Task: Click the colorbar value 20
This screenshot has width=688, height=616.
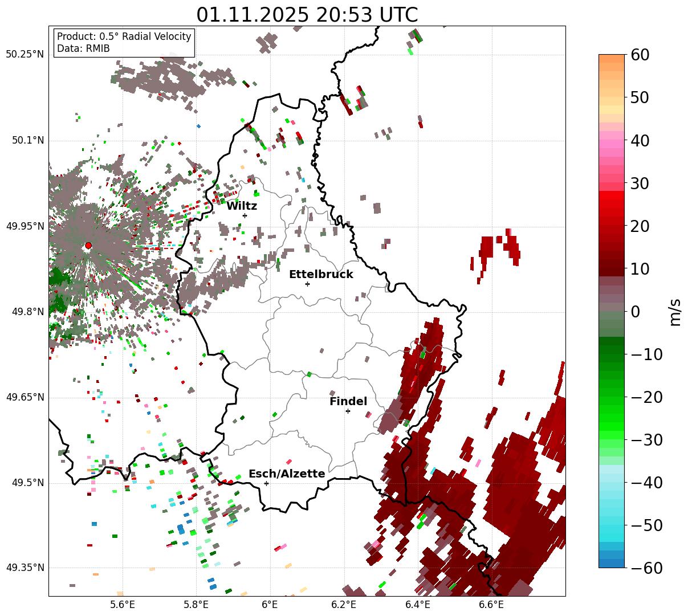Action: [639, 226]
